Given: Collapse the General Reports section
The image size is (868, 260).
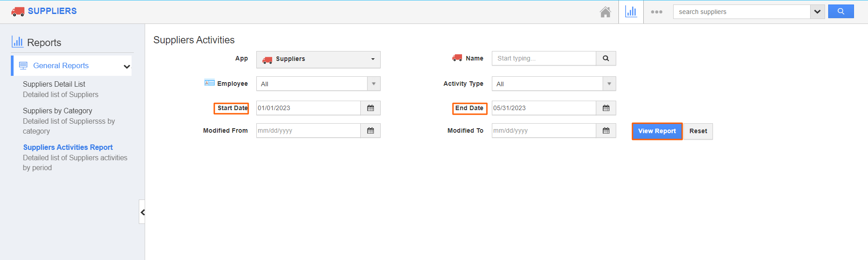Looking at the screenshot, I should click(x=127, y=67).
